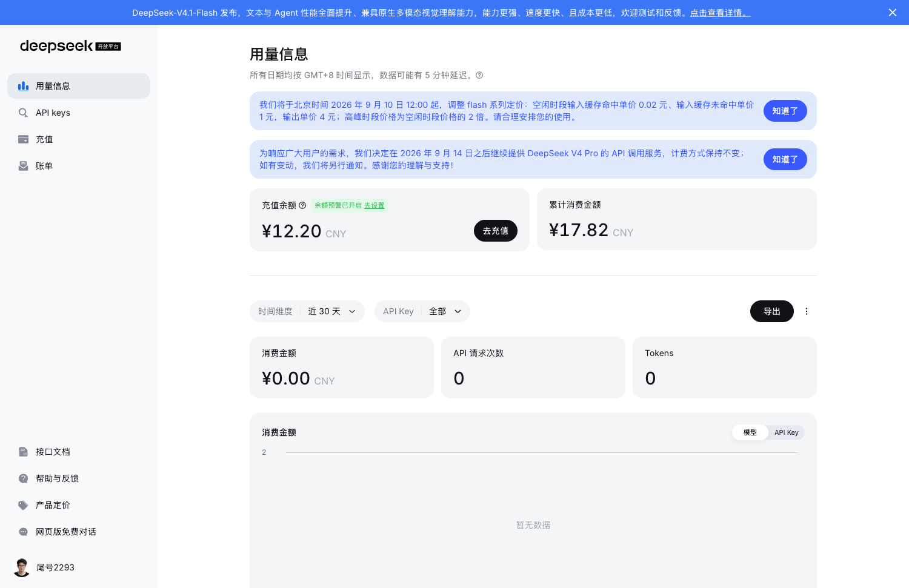Click the magnifier icon beside API keys
Image resolution: width=909 pixels, height=588 pixels.
(23, 113)
